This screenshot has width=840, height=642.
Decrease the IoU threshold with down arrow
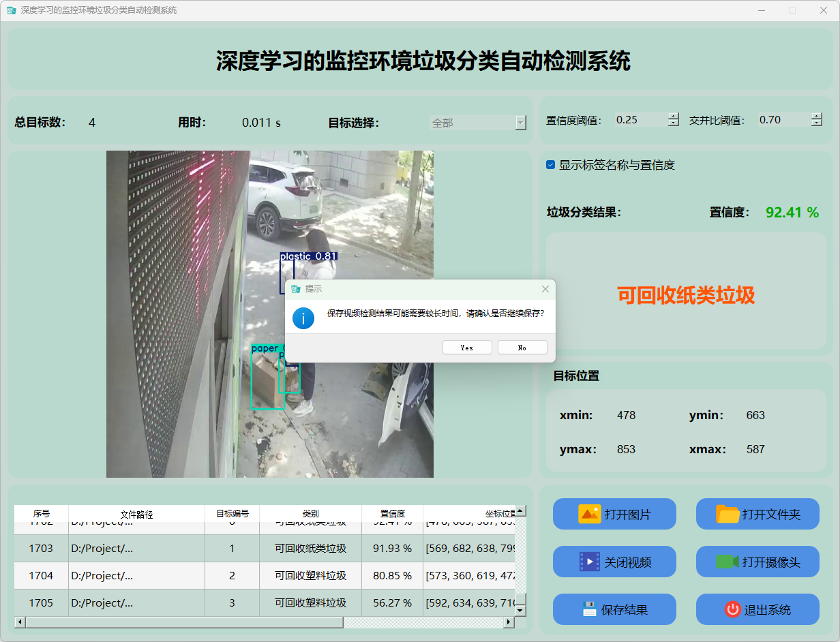(x=816, y=123)
